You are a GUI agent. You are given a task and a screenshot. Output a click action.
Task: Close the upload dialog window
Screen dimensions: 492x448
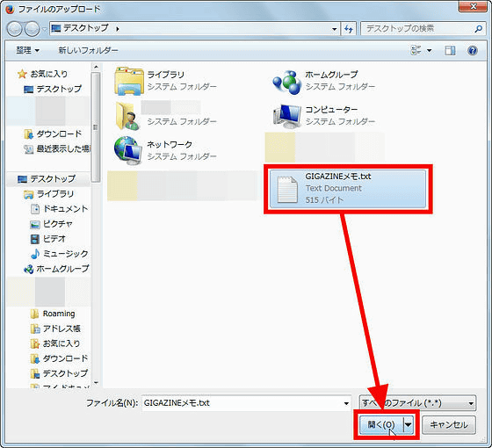(x=474, y=6)
